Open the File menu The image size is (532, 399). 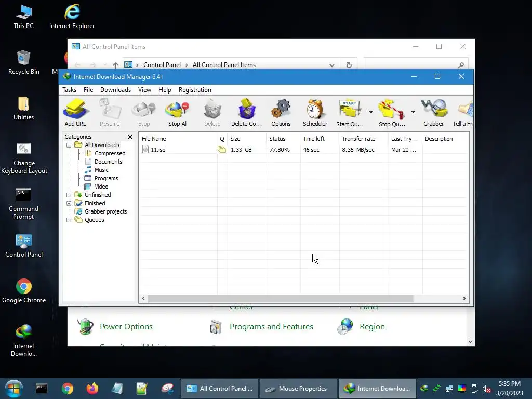(88, 90)
